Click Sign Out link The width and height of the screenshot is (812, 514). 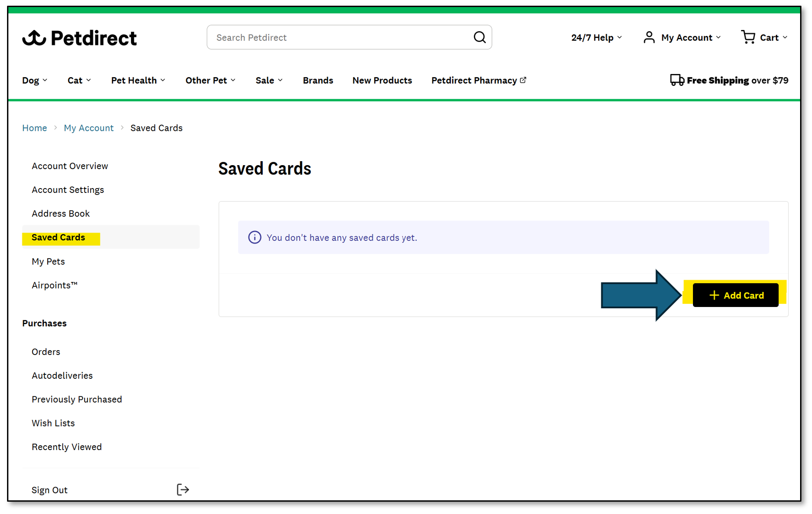pyautogui.click(x=49, y=490)
